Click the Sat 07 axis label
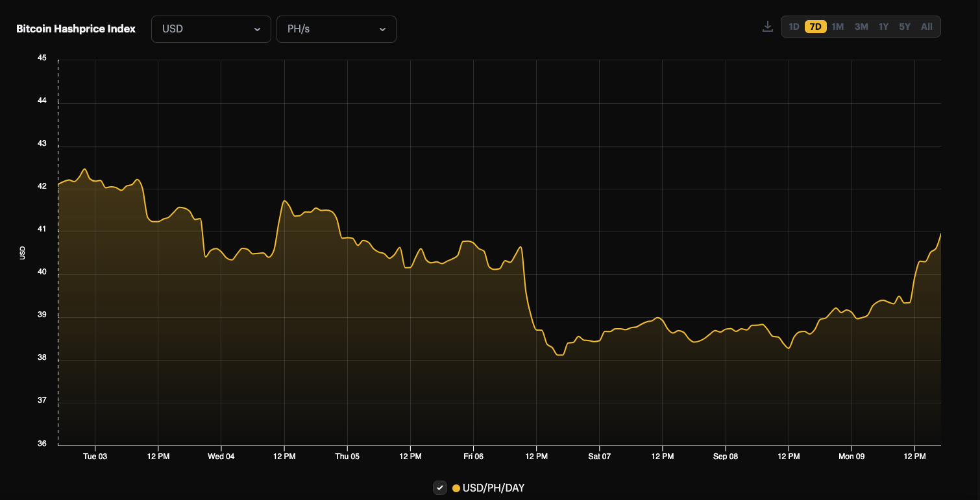The width and height of the screenshot is (980, 500). pyautogui.click(x=598, y=457)
